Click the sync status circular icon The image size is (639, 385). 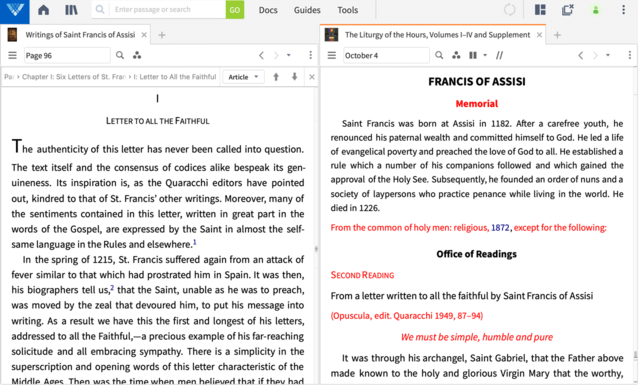click(509, 10)
